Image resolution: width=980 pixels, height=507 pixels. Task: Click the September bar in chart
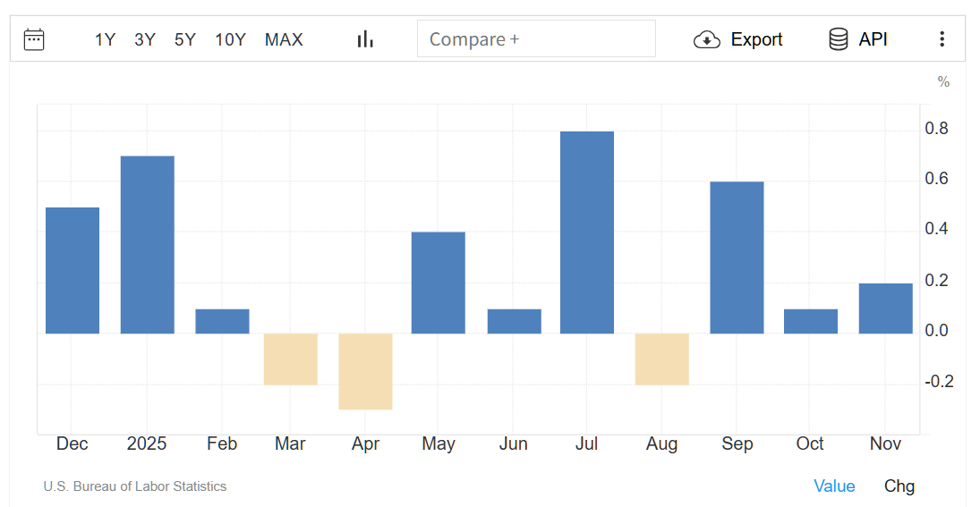tap(737, 258)
